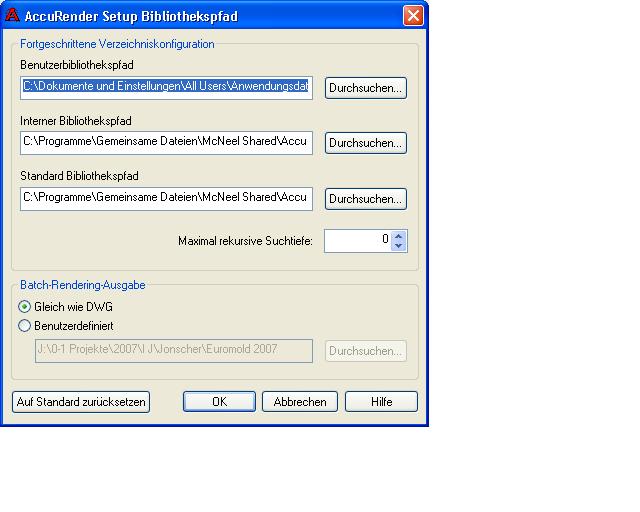Click inside the Interner Bibliothekspfad path field
This screenshot has height=512, width=640.
point(167,143)
